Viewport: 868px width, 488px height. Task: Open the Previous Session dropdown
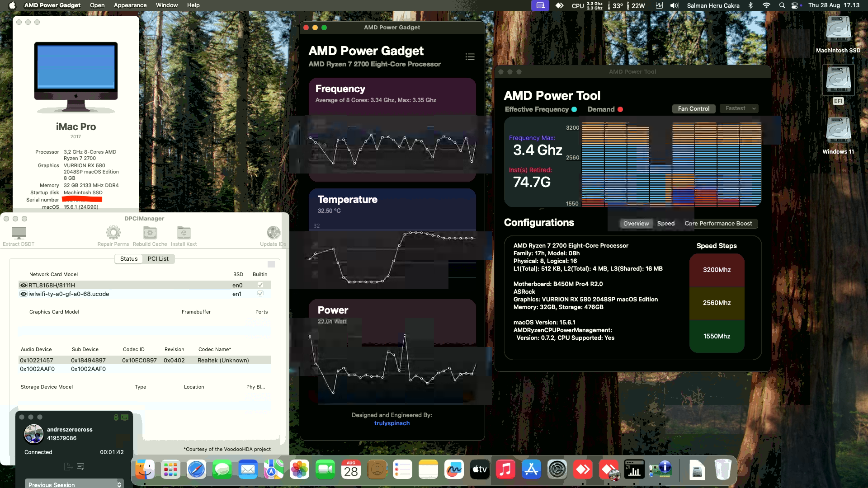pos(74,484)
